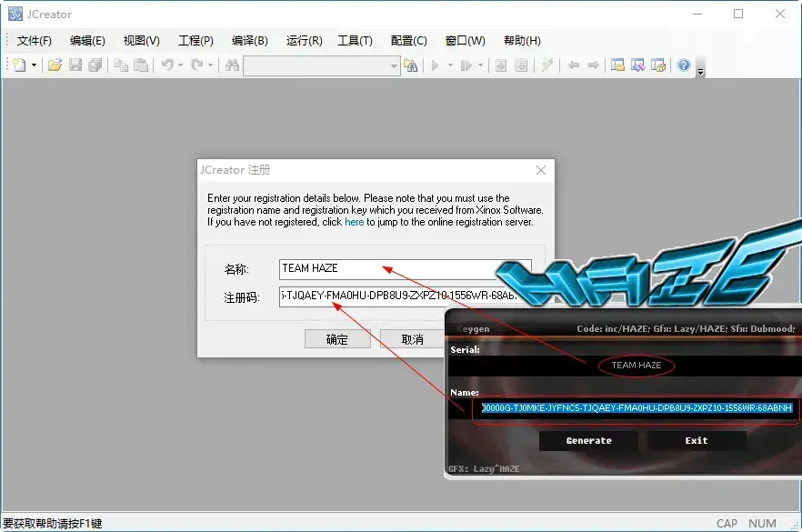Viewport: 802px width, 532px height.
Task: Click the Run project play icon
Action: point(436,65)
